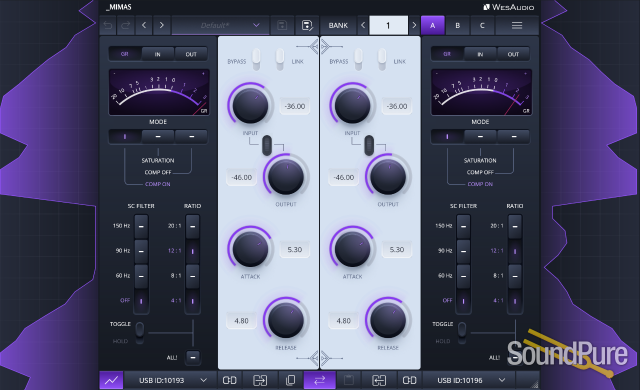Increase bank number with right arrow
Screen dimensions: 640x390
pyautogui.click(x=414, y=25)
